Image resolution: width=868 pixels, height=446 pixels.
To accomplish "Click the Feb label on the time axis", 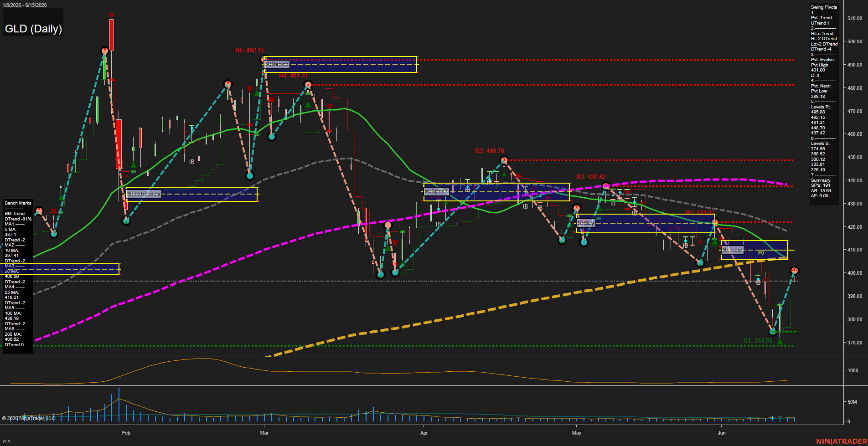I will pyautogui.click(x=126, y=433).
